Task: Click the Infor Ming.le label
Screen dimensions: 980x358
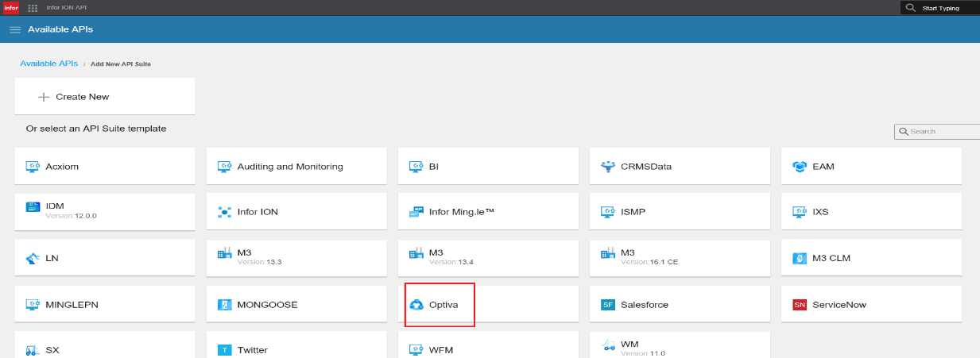Action: 462,212
